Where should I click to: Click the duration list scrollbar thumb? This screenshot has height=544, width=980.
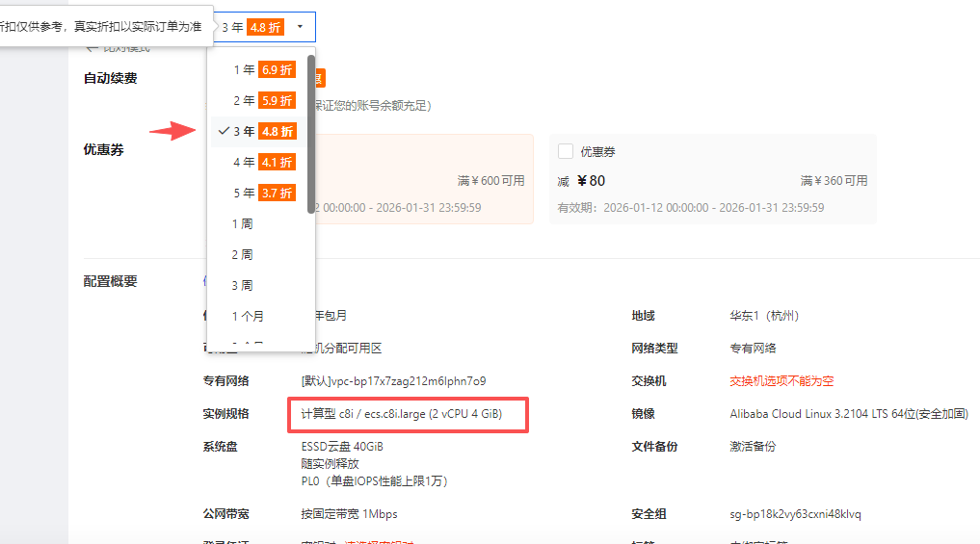click(310, 133)
